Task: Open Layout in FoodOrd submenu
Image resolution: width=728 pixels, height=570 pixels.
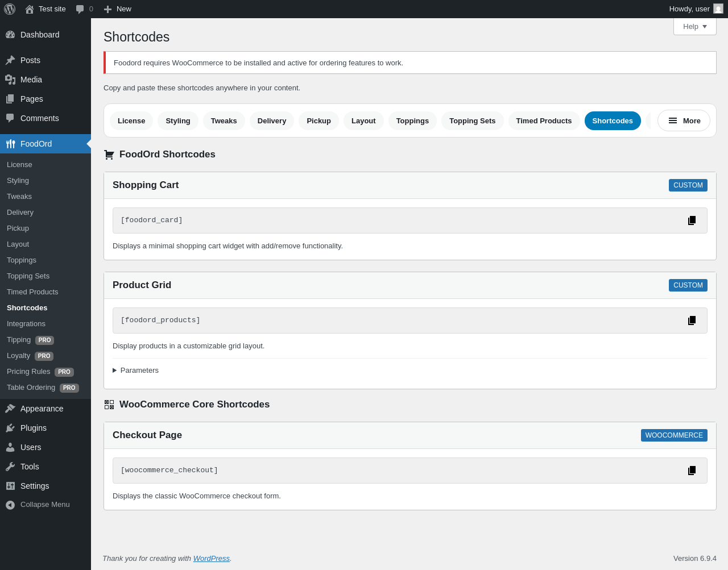Action: [x=45, y=244]
